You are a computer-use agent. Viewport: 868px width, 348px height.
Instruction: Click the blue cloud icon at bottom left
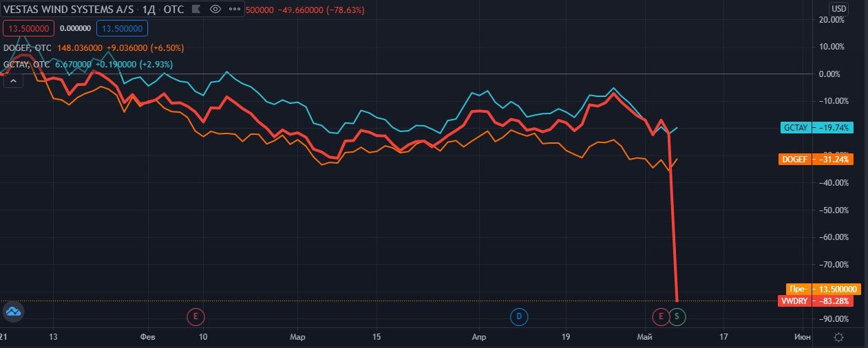tap(13, 312)
